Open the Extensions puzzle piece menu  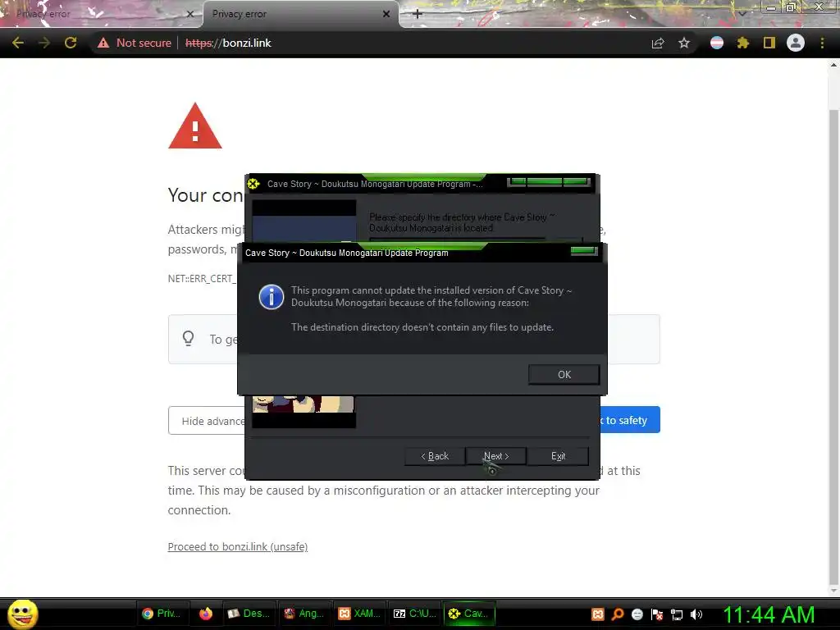[x=742, y=43]
